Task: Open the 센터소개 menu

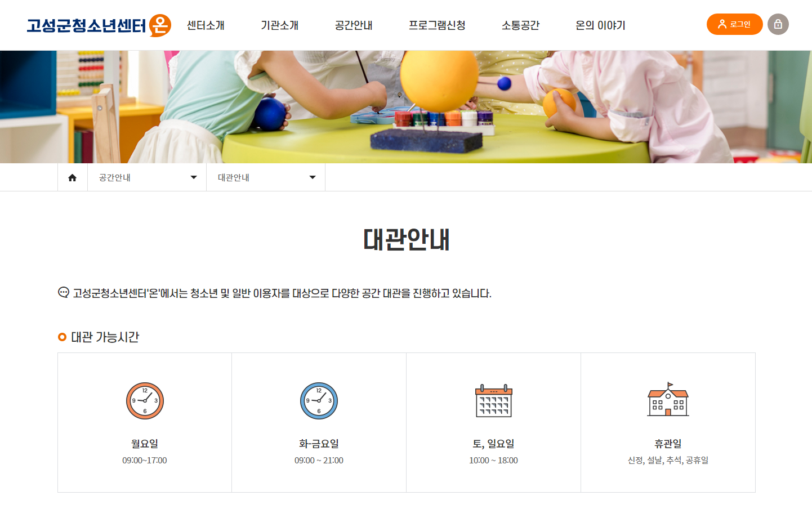Action: click(x=206, y=25)
